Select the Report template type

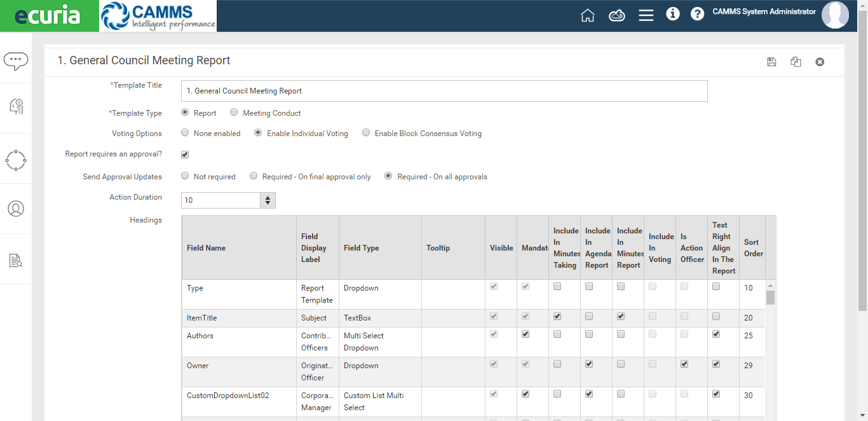pyautogui.click(x=185, y=113)
